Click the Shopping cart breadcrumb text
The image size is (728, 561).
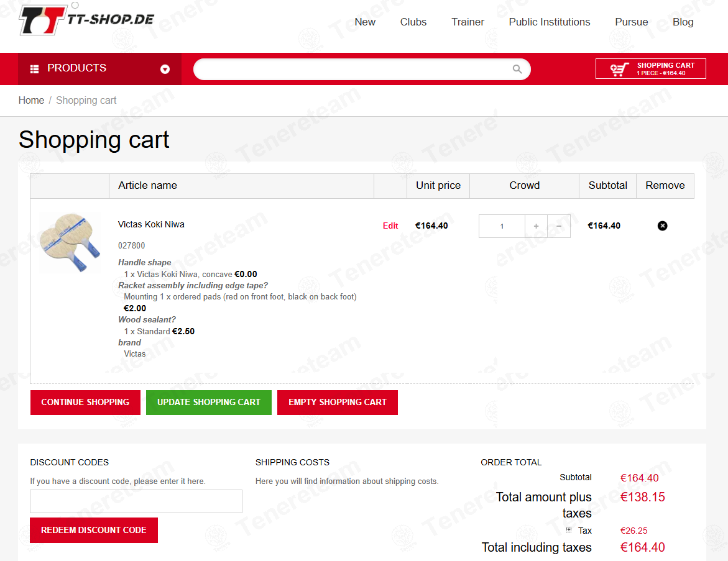coord(86,100)
